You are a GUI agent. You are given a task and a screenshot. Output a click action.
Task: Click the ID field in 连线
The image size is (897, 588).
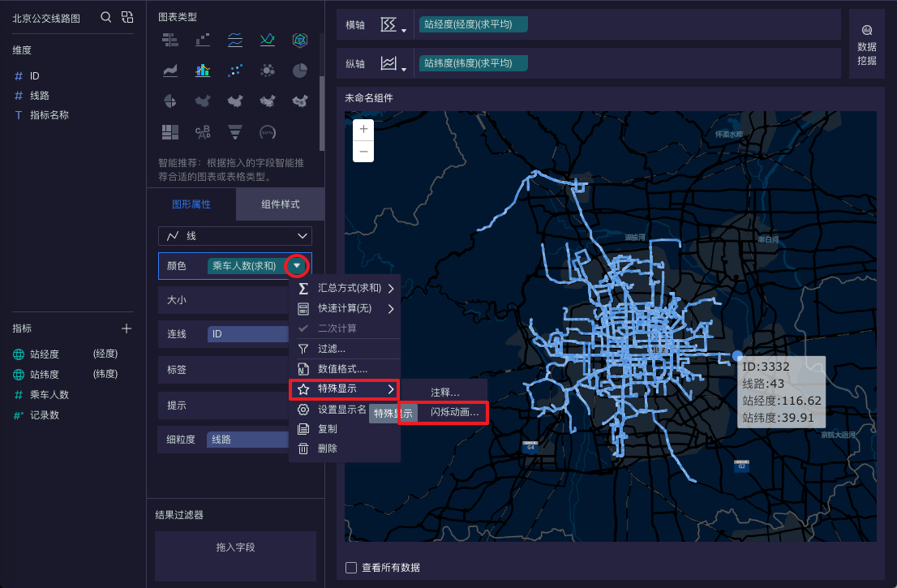247,334
